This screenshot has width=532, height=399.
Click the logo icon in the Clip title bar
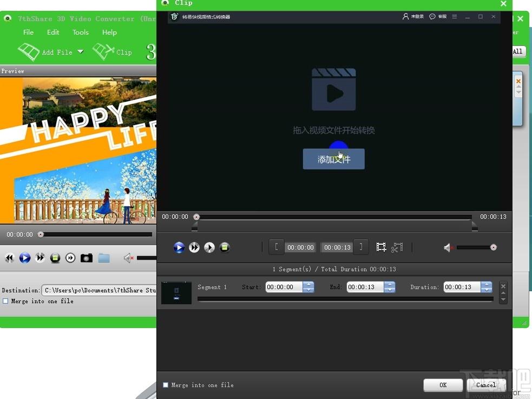(165, 3)
